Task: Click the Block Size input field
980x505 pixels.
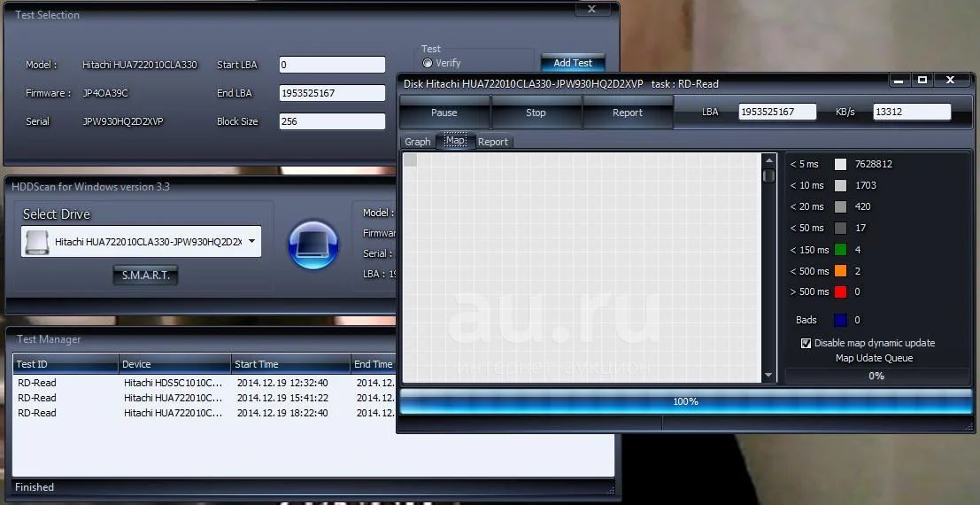Action: tap(333, 121)
